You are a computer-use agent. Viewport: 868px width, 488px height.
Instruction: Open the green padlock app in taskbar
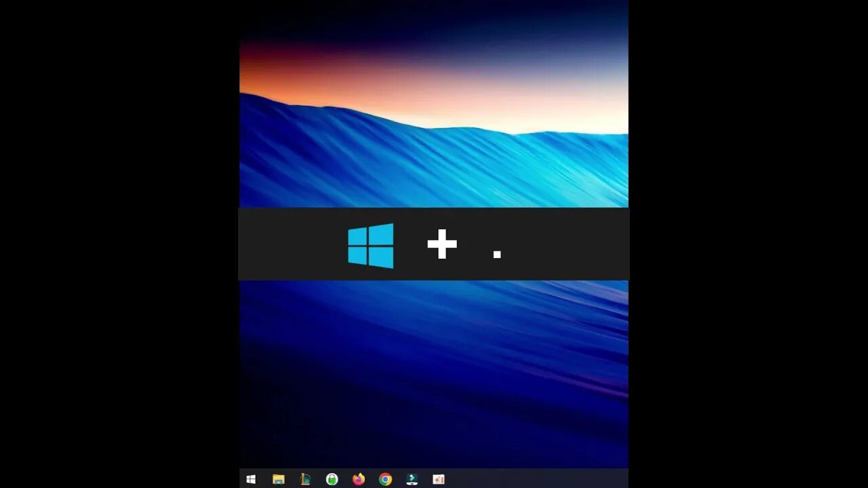tap(332, 479)
